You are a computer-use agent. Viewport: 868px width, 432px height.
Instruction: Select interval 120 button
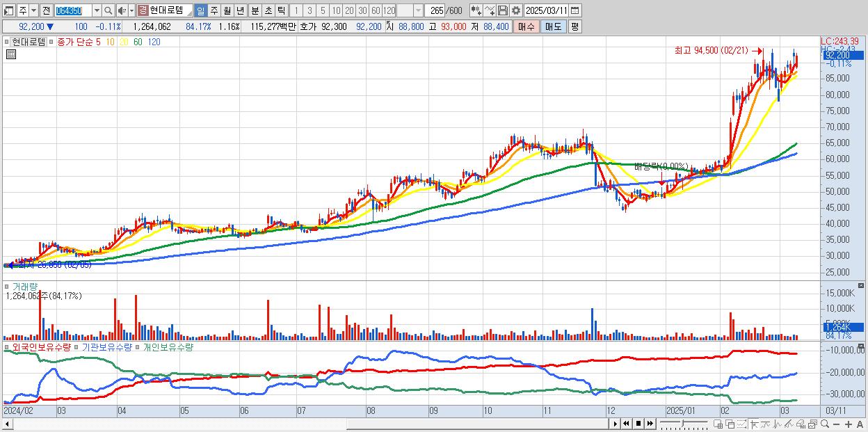click(x=389, y=10)
